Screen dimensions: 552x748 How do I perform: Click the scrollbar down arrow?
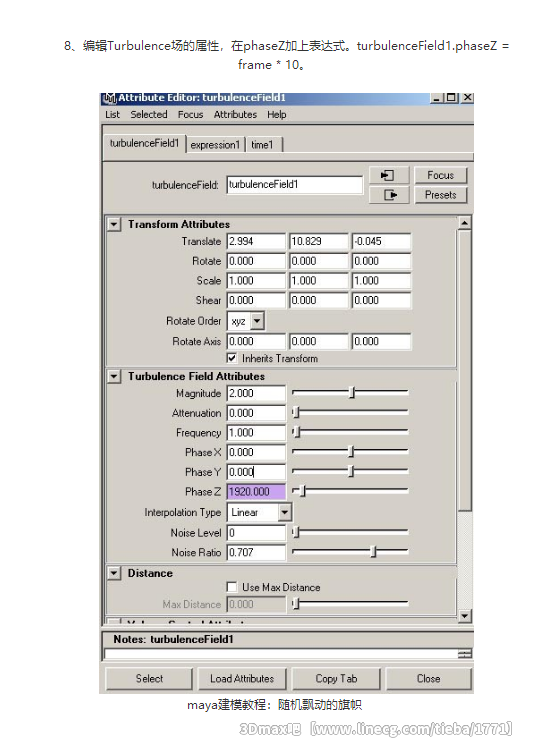point(464,616)
